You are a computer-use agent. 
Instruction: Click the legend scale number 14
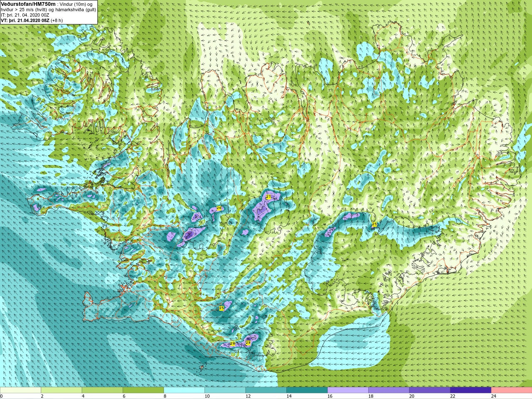tap(289, 396)
